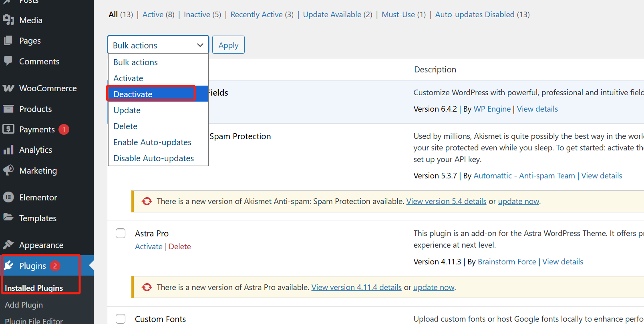Click the Marketing megaphone icon

point(8,170)
